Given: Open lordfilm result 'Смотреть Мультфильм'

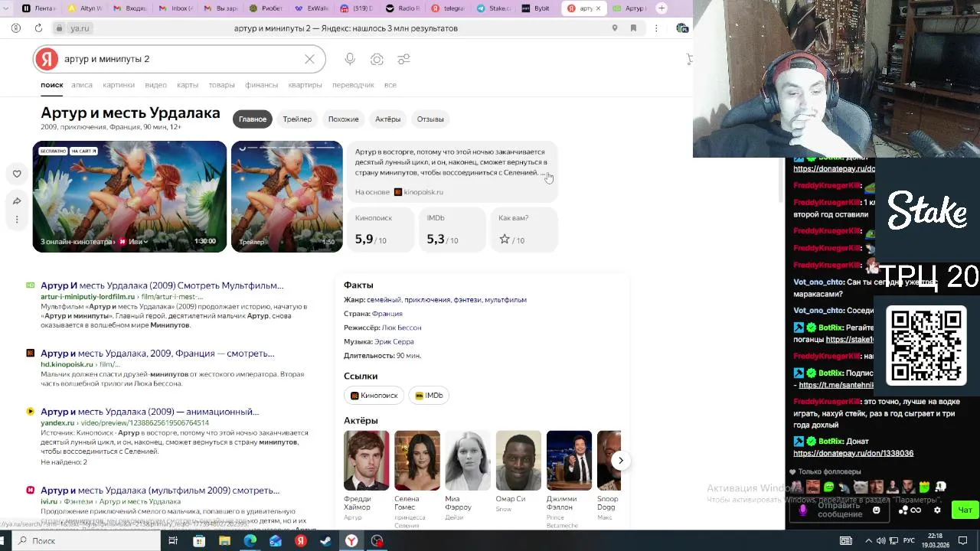Looking at the screenshot, I should pos(162,285).
